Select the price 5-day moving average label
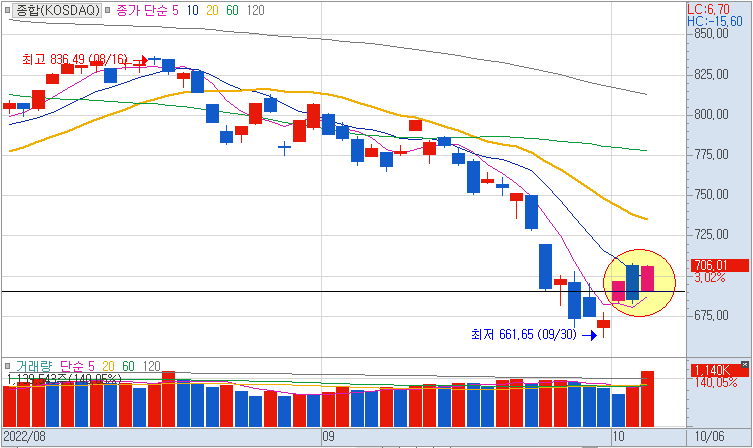The width and height of the screenshot is (753, 448). pyautogui.click(x=175, y=10)
